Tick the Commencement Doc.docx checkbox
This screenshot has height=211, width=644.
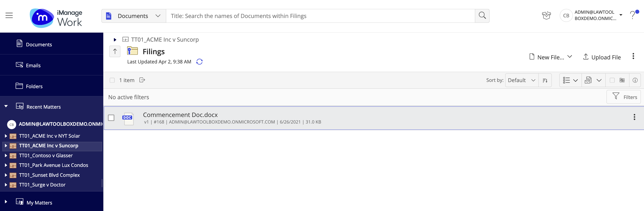tap(111, 118)
